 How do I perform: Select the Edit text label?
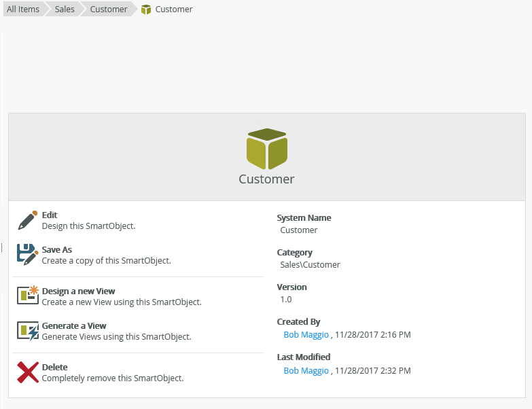coord(50,215)
